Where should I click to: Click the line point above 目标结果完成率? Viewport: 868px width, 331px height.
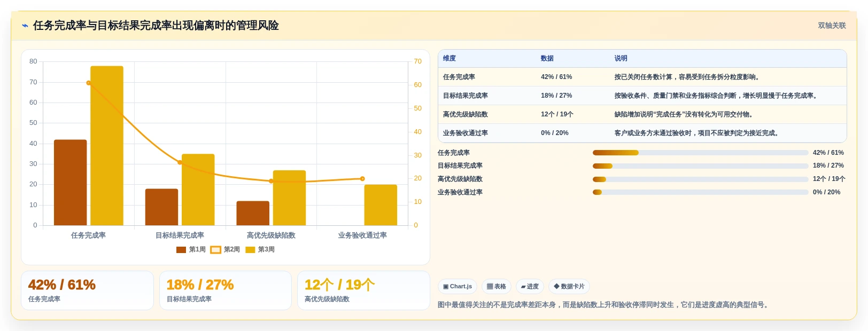(x=180, y=162)
